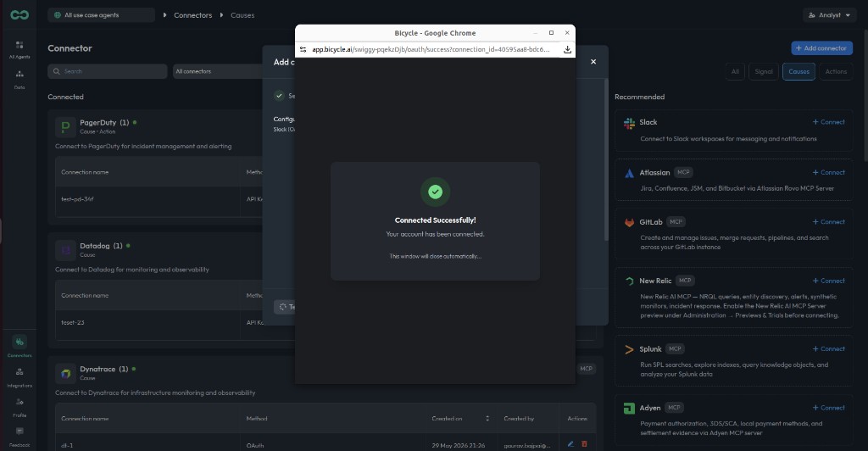Click the Add connector dialog scrollbar
The image size is (868, 451).
pos(606,159)
